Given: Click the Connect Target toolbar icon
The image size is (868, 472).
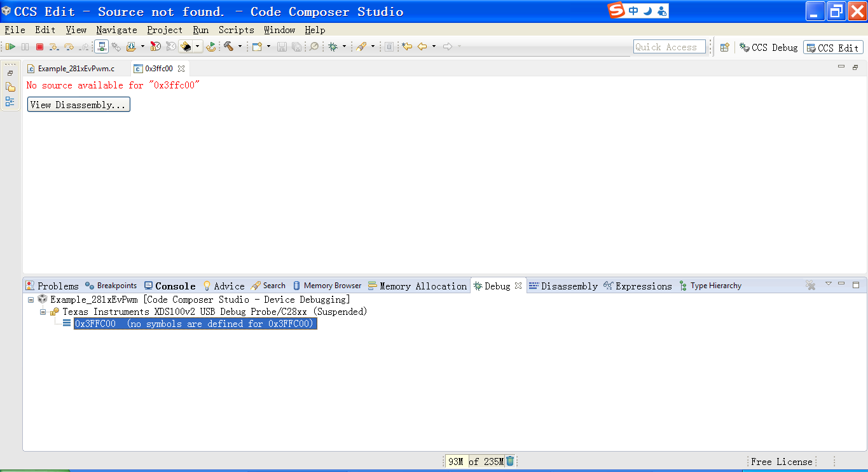Looking at the screenshot, I should pyautogui.click(x=101, y=46).
